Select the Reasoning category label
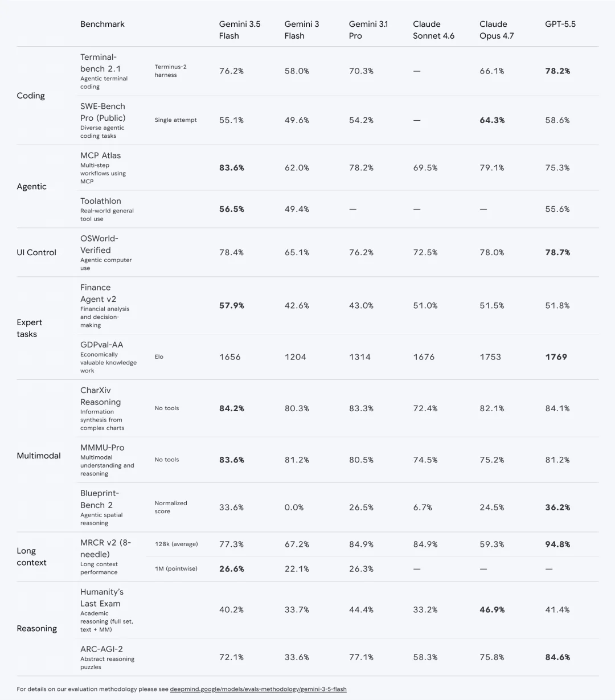 pos(37,628)
